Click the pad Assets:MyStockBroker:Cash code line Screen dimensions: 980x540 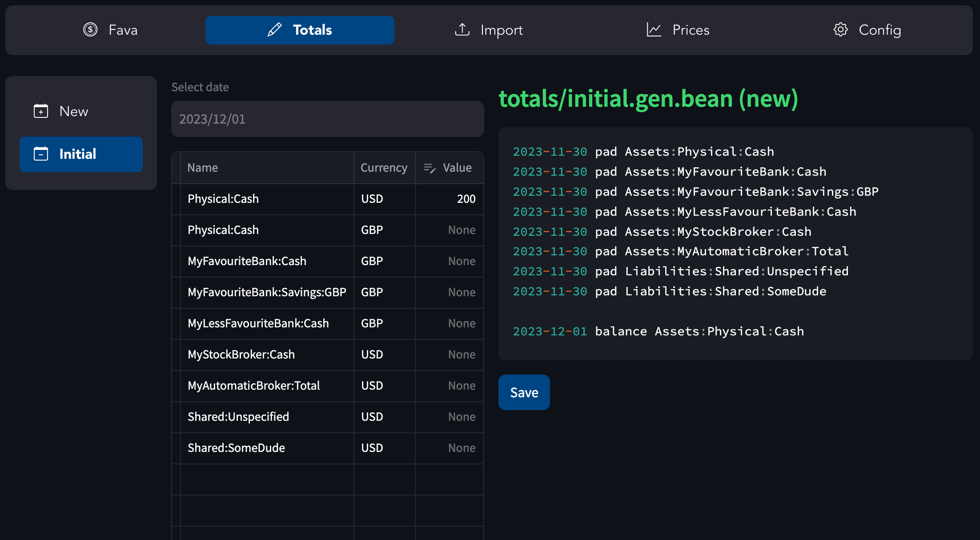[x=662, y=232]
